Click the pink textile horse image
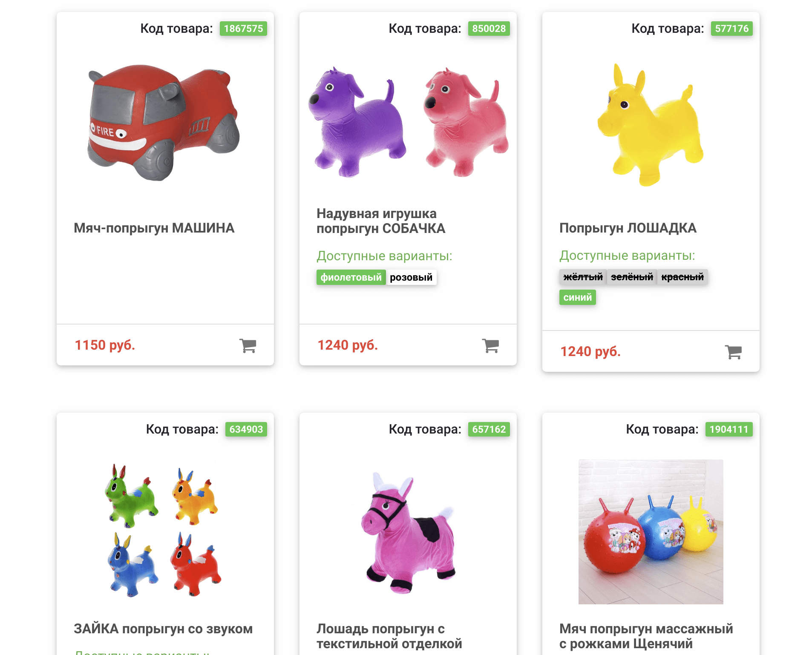Image resolution: width=812 pixels, height=655 pixels. tap(408, 532)
